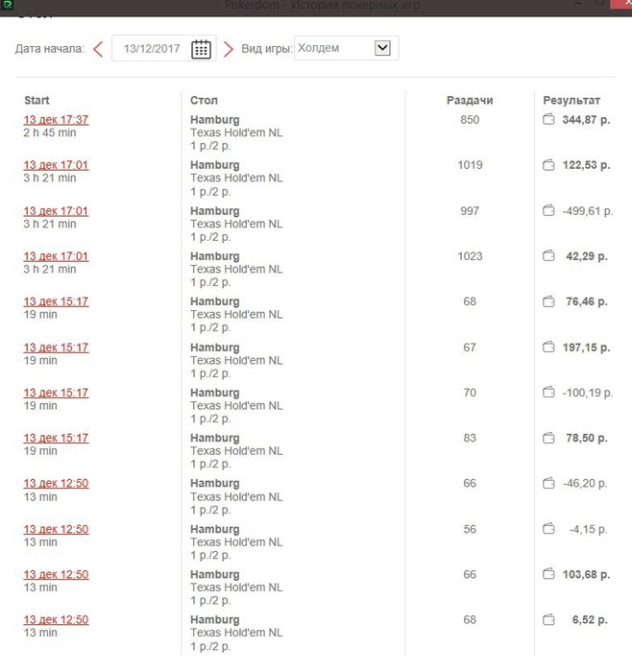Viewport: 632px width, 672px height.
Task: Click hand history icon beside -100,19 р. result
Action: [548, 393]
